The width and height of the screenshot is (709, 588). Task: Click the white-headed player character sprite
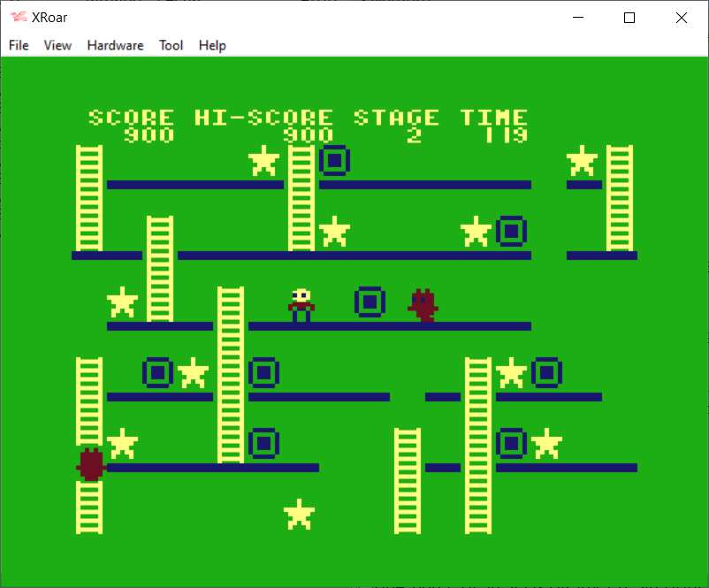[301, 305]
